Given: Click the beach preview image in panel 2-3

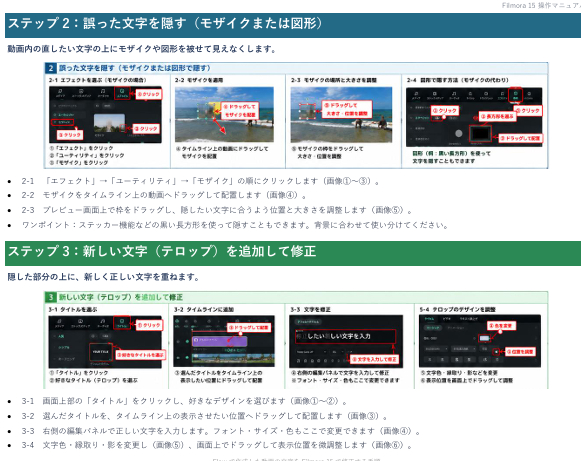Looking at the screenshot, I should [341, 115].
